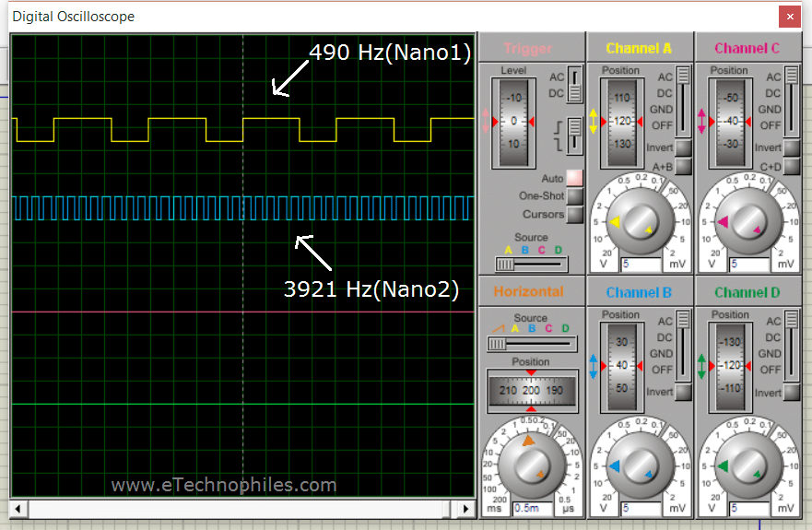Image resolution: width=812 pixels, height=530 pixels.
Task: Click the Channel A voltage dial knob
Action: [x=641, y=222]
